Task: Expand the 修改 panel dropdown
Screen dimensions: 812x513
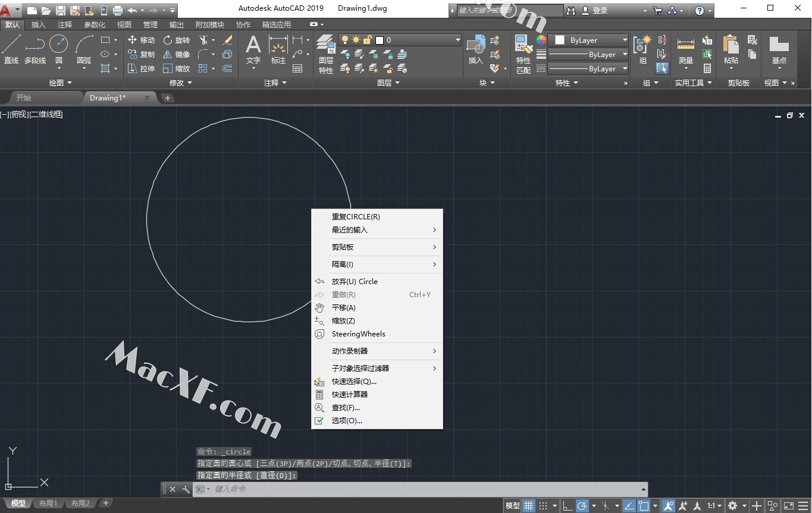Action: point(180,83)
